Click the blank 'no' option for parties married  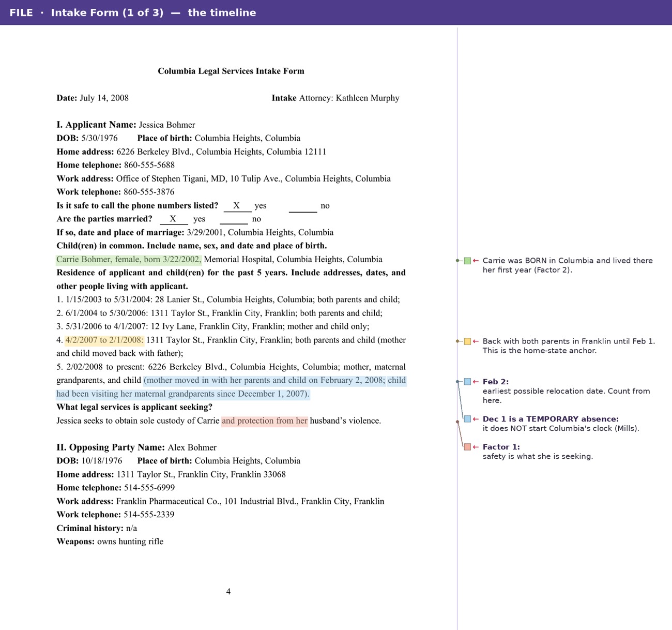point(234,220)
